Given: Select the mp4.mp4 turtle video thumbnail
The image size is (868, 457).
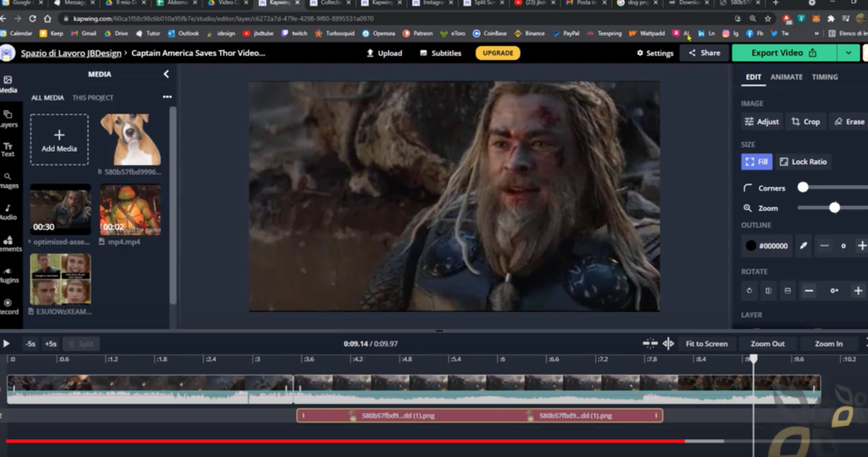Looking at the screenshot, I should (x=131, y=209).
